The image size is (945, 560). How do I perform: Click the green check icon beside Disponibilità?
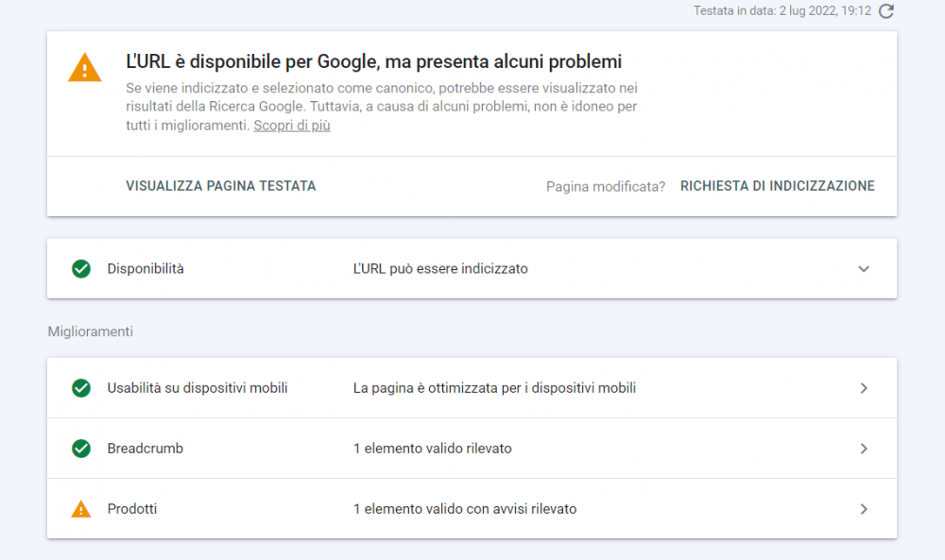click(x=80, y=268)
